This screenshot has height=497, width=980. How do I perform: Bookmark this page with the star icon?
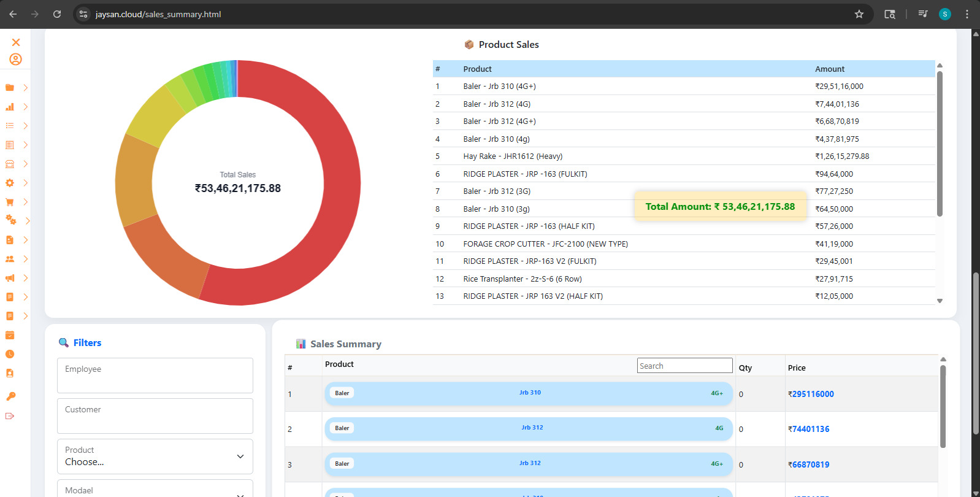pos(859,14)
